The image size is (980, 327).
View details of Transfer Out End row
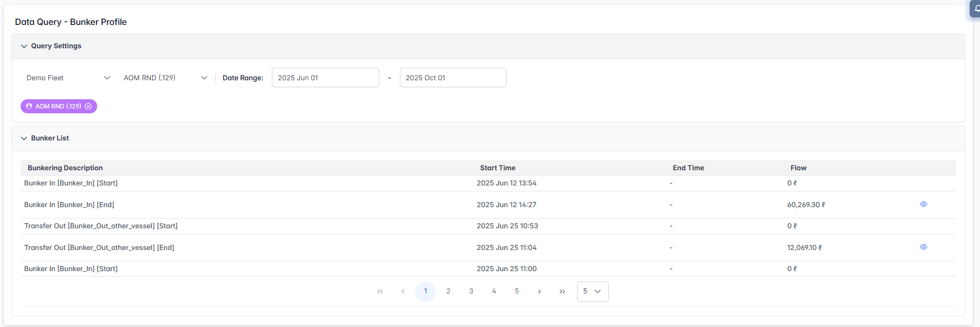coord(923,247)
